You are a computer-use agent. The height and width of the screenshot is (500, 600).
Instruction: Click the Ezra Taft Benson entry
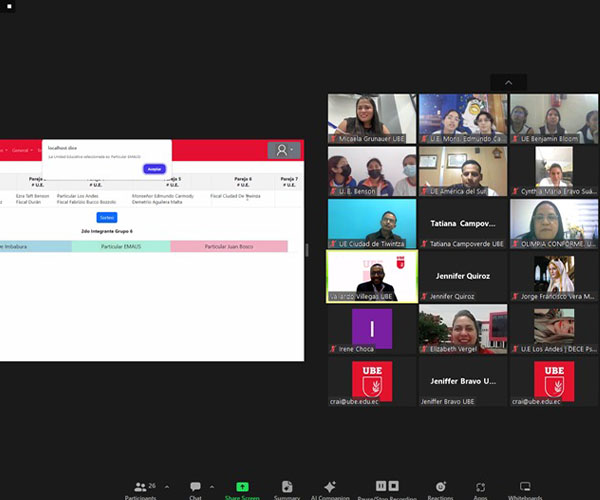point(33,196)
